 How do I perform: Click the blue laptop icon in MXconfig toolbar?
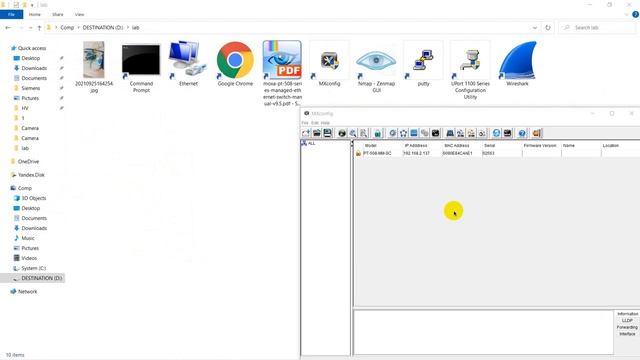pos(450,133)
